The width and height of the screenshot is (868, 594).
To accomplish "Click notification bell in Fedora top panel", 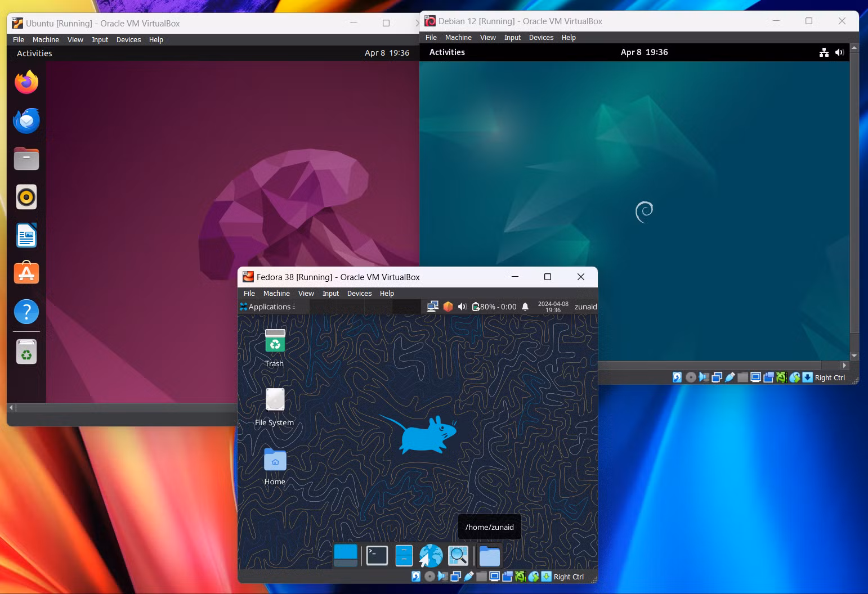I will click(x=525, y=307).
